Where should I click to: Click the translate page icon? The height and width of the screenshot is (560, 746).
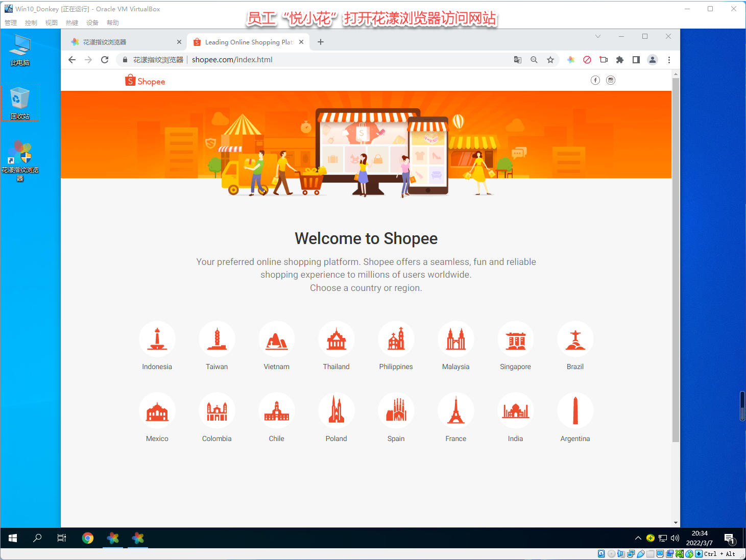(x=518, y=60)
